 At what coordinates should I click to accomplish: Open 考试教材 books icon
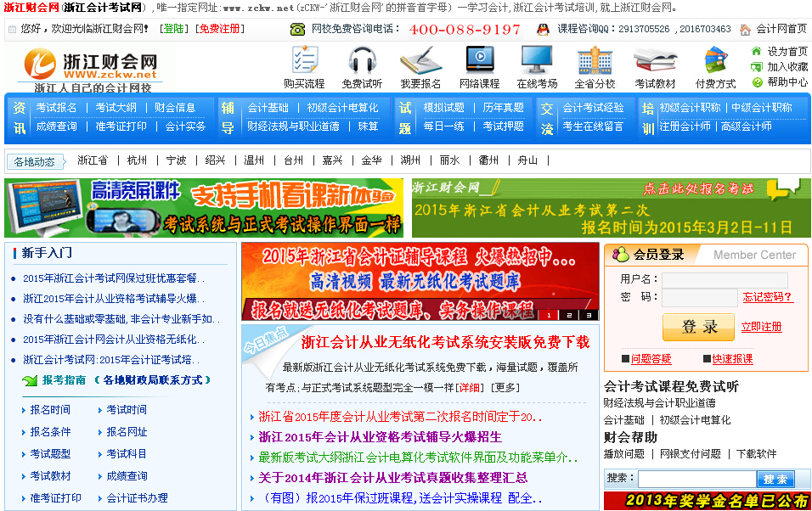tap(655, 61)
